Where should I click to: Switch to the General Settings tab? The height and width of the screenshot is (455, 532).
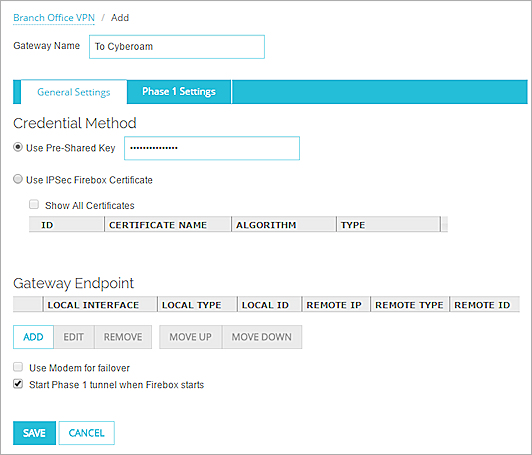[74, 92]
